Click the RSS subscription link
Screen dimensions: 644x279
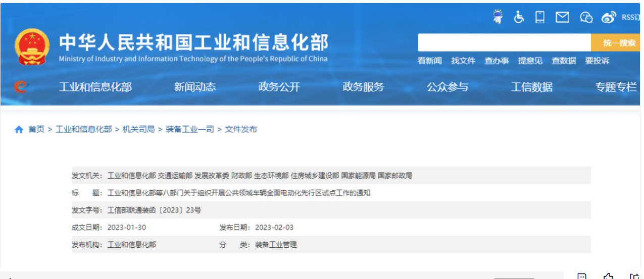[631, 17]
